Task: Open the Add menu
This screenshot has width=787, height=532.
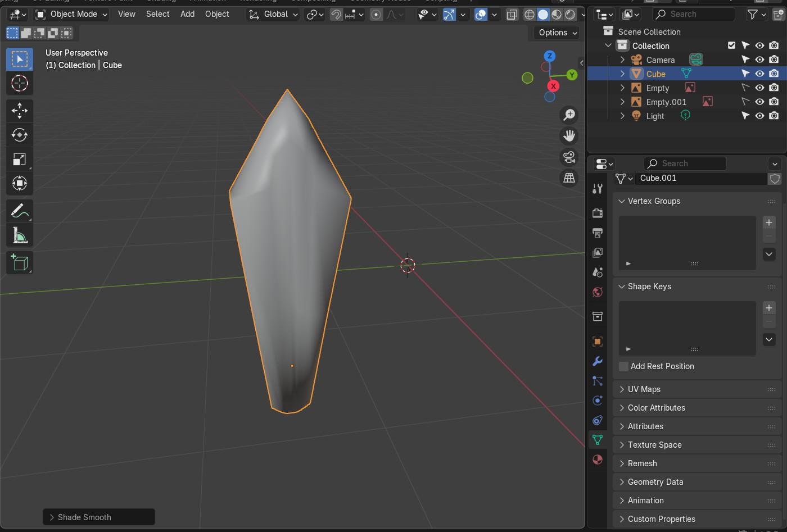Action: tap(187, 14)
